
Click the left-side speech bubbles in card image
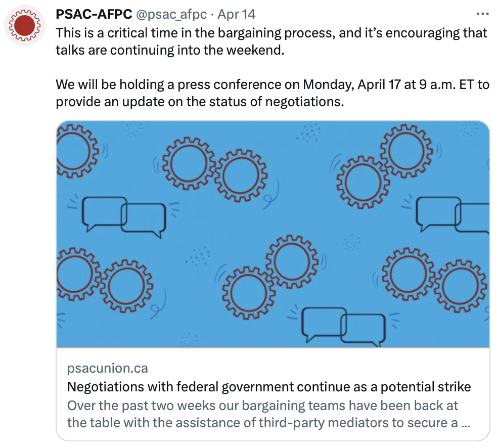124,217
